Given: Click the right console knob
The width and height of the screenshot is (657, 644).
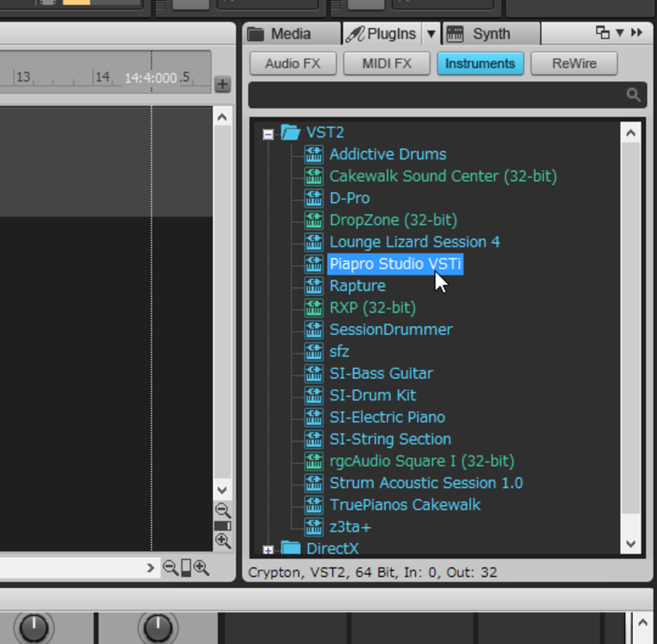Looking at the screenshot, I should click(x=158, y=628).
